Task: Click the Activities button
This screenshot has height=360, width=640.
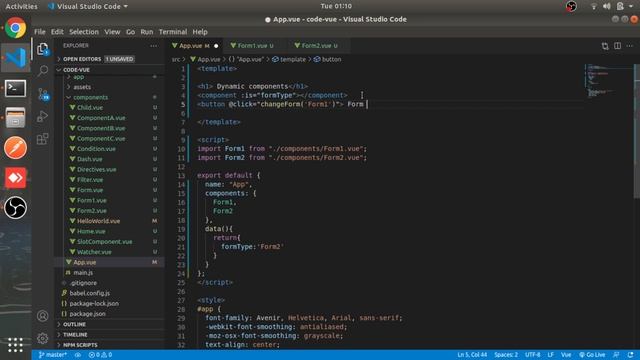Action: (x=21, y=6)
